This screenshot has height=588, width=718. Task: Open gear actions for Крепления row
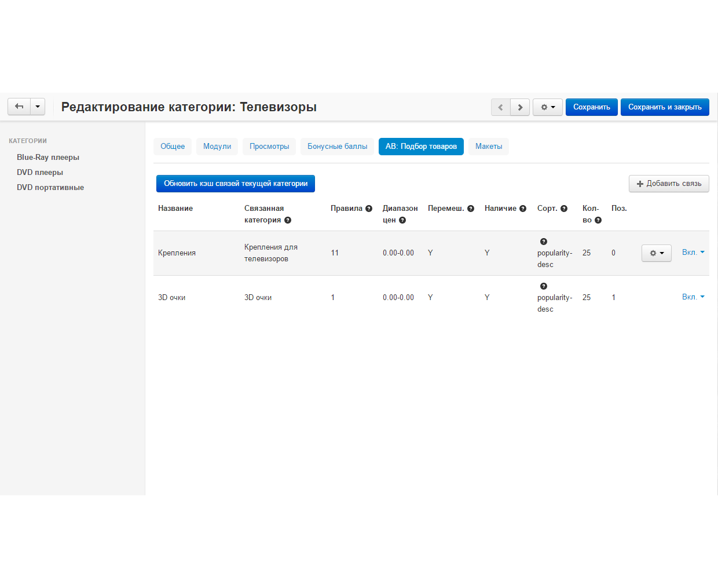tap(656, 253)
